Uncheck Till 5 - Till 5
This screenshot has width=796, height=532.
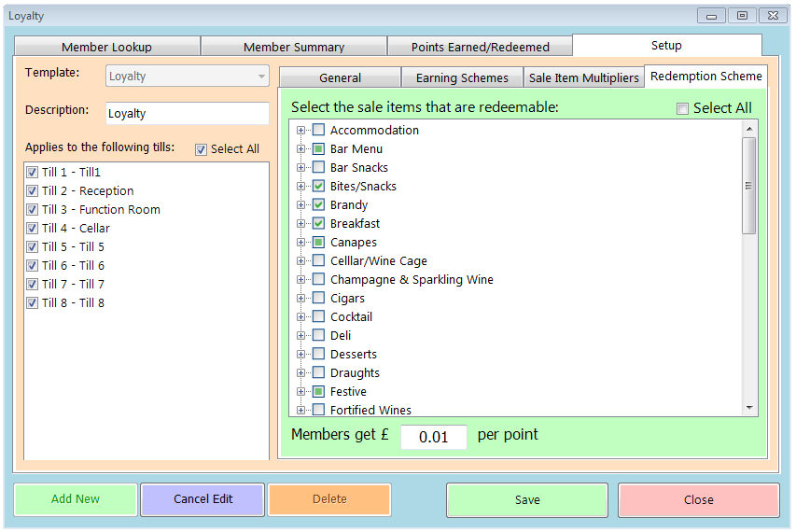point(32,246)
